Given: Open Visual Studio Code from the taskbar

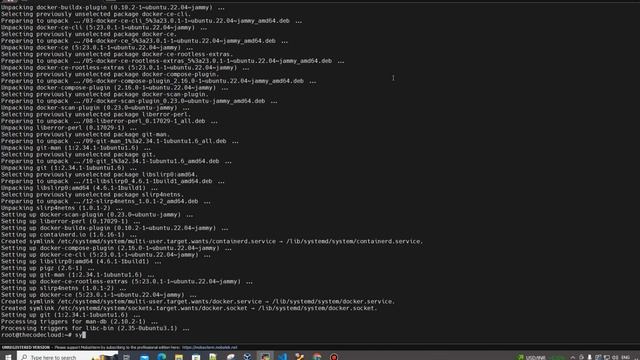Looking at the screenshot, I should pyautogui.click(x=283, y=357).
